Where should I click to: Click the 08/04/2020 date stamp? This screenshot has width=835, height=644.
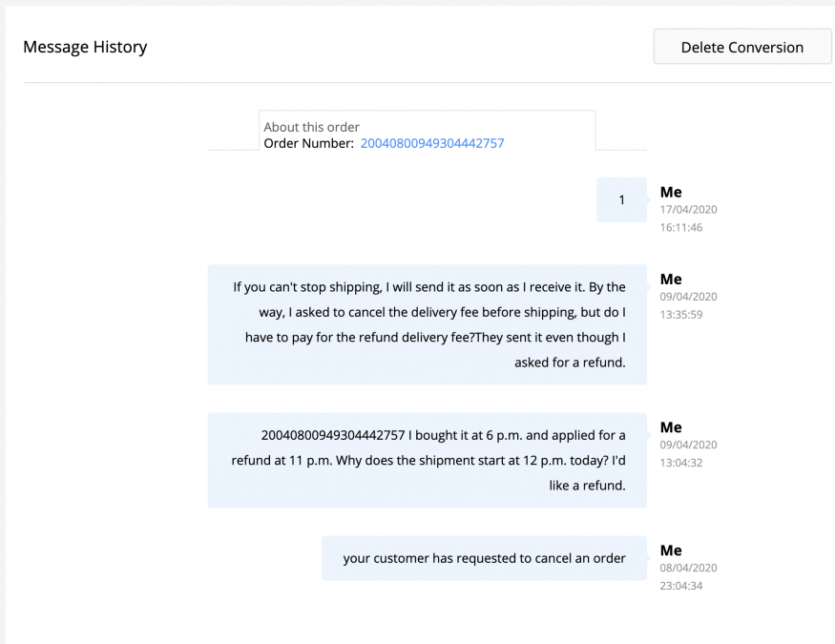688,568
